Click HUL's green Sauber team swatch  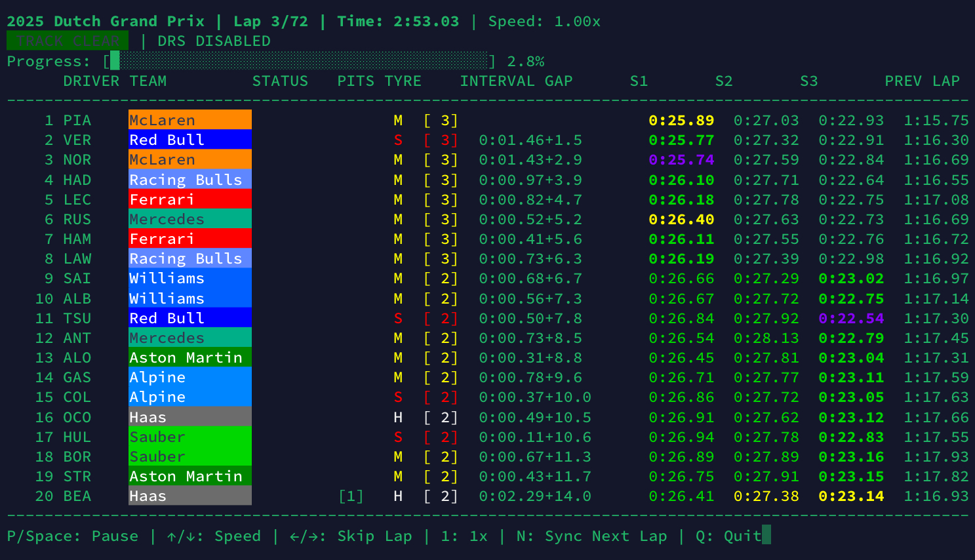[x=190, y=436]
